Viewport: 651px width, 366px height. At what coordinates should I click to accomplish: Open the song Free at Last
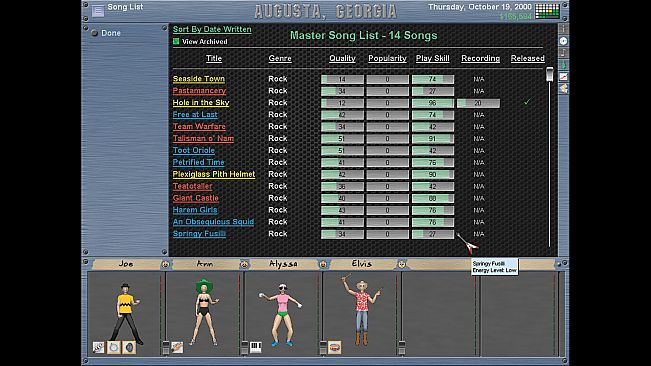click(195, 115)
